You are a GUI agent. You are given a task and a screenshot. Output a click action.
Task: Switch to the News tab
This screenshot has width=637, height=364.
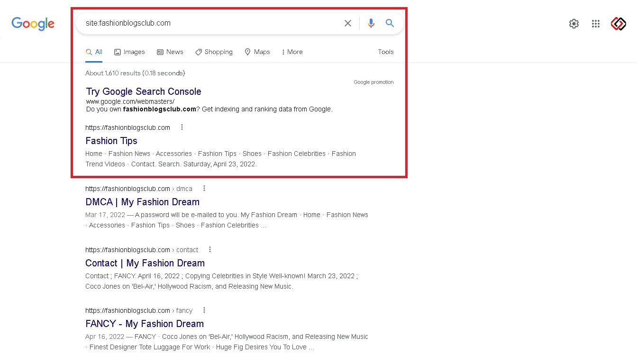point(170,52)
